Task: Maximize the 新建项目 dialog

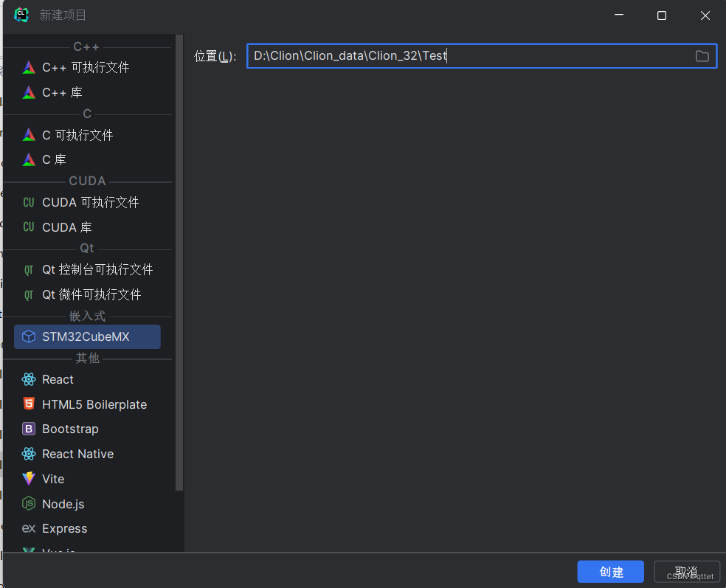Action: pyautogui.click(x=662, y=15)
